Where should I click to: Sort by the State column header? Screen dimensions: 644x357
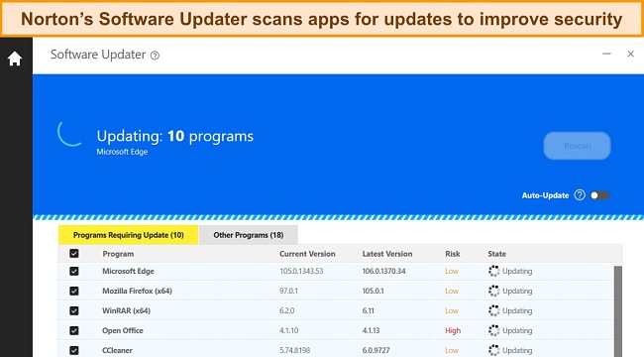pos(497,254)
